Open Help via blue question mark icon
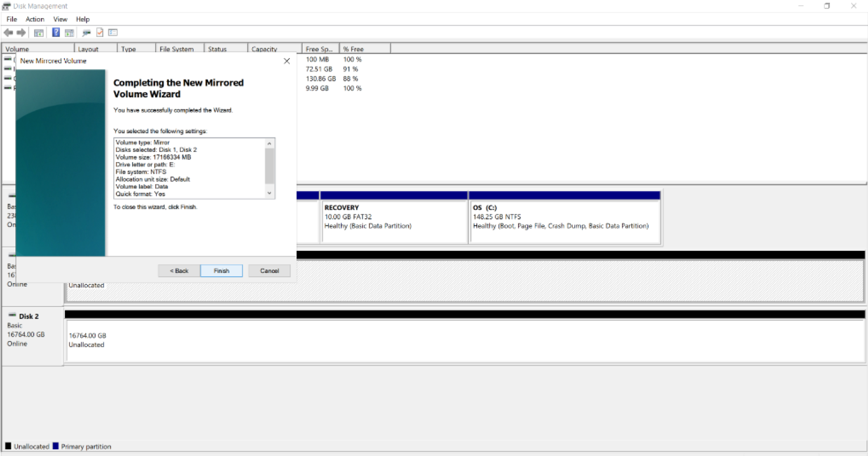The image size is (868, 456). pyautogui.click(x=56, y=32)
